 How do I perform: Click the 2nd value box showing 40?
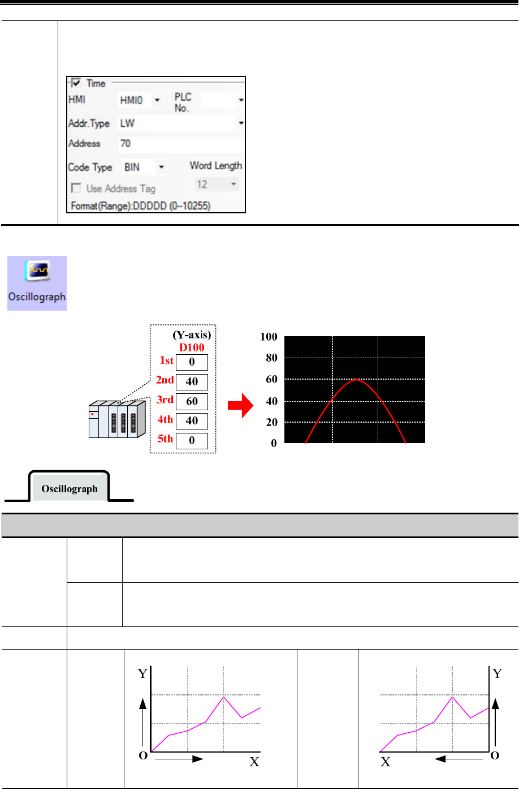[x=192, y=382]
